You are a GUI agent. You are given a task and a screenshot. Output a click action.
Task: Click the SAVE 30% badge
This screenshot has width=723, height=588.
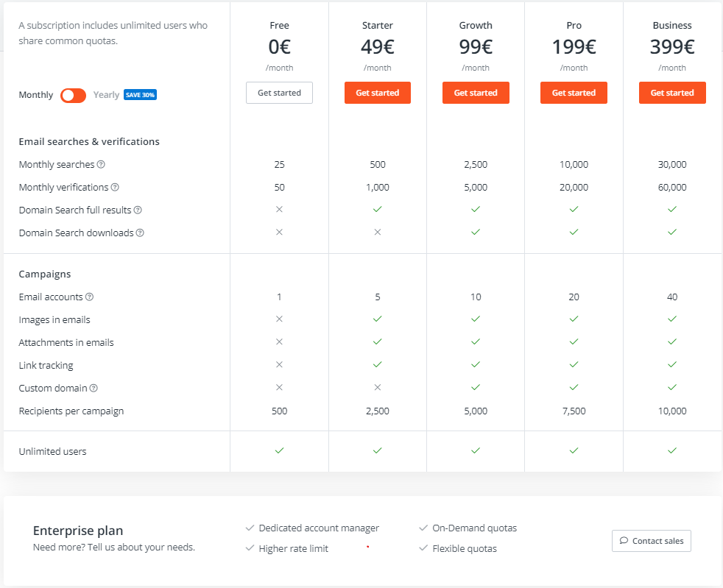click(x=140, y=95)
